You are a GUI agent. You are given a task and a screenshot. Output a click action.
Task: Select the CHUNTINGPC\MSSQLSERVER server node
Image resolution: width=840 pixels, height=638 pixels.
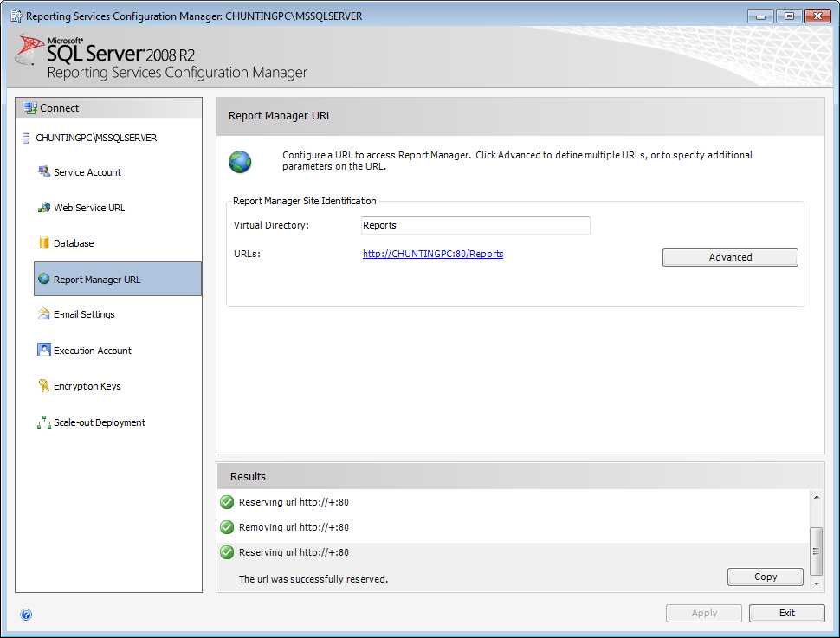(96, 138)
